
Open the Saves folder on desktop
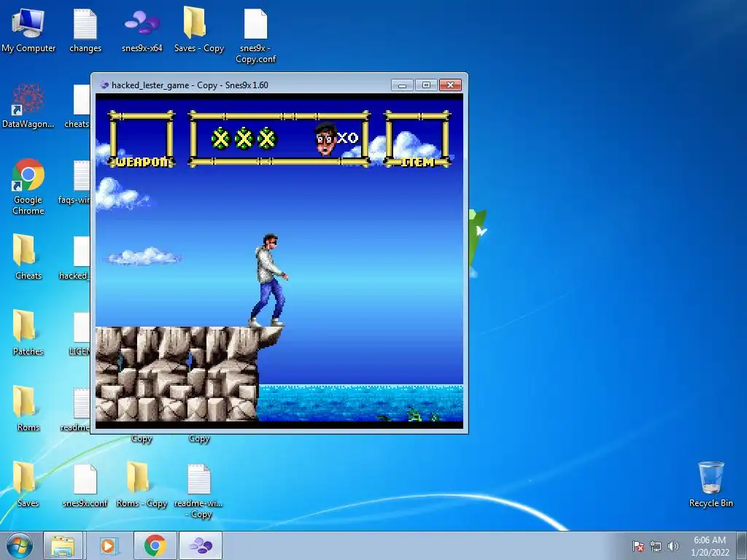[x=28, y=484]
